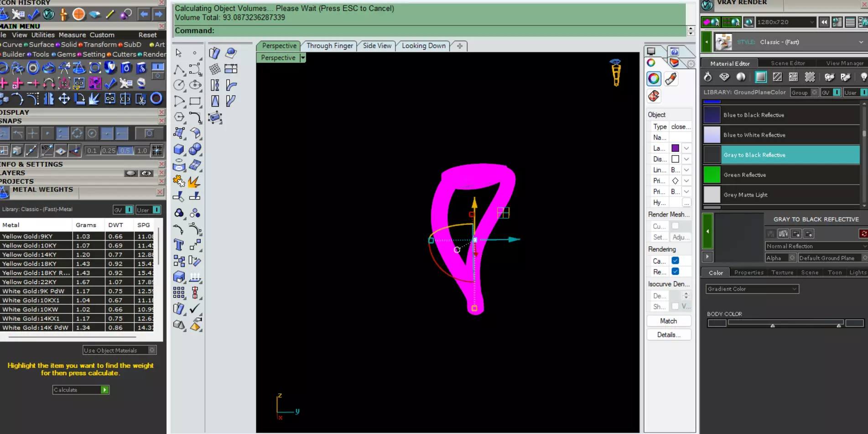
Task: Open the Normal Reflection dropdown
Action: (x=816, y=246)
